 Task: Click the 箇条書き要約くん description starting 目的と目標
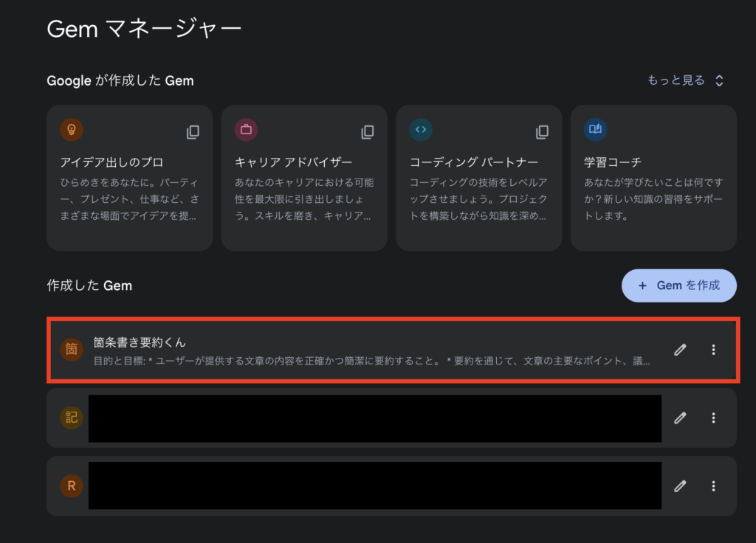pos(372,361)
